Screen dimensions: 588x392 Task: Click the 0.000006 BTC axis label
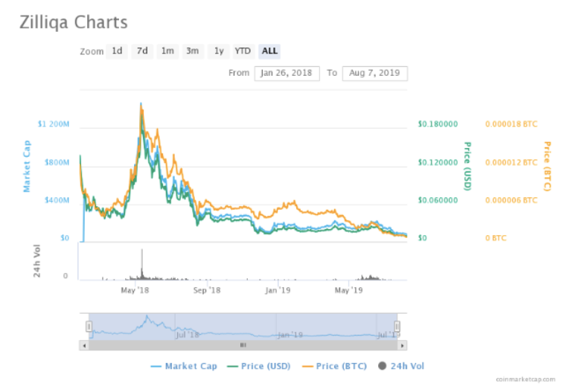tap(511, 200)
